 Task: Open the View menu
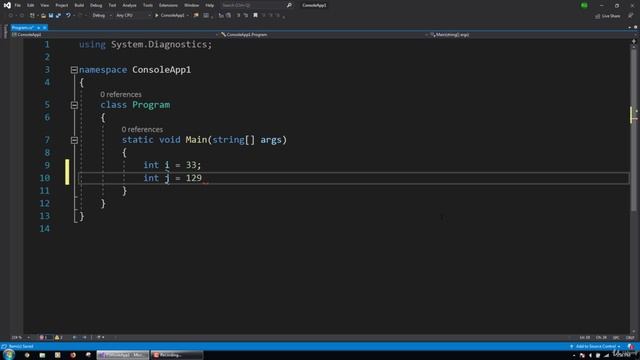(x=44, y=5)
